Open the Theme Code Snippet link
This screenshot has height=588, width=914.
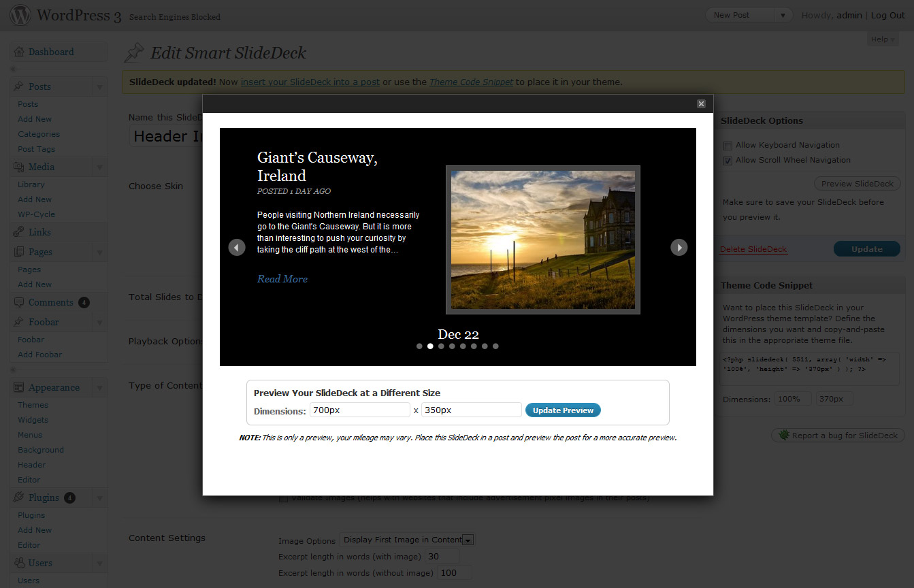pyautogui.click(x=472, y=82)
